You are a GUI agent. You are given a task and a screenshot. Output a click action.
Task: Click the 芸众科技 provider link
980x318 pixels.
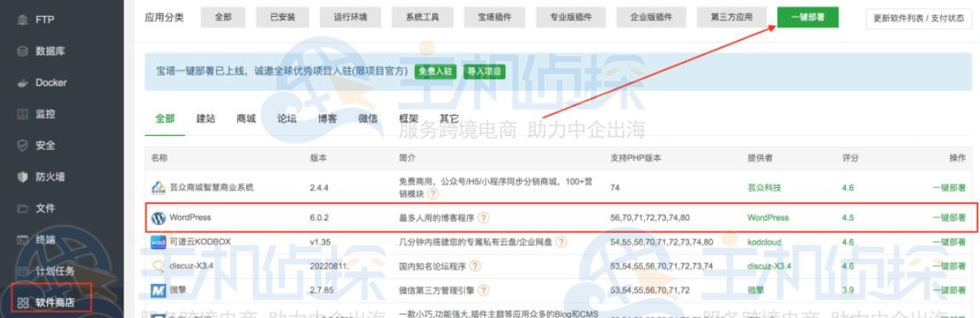click(765, 187)
